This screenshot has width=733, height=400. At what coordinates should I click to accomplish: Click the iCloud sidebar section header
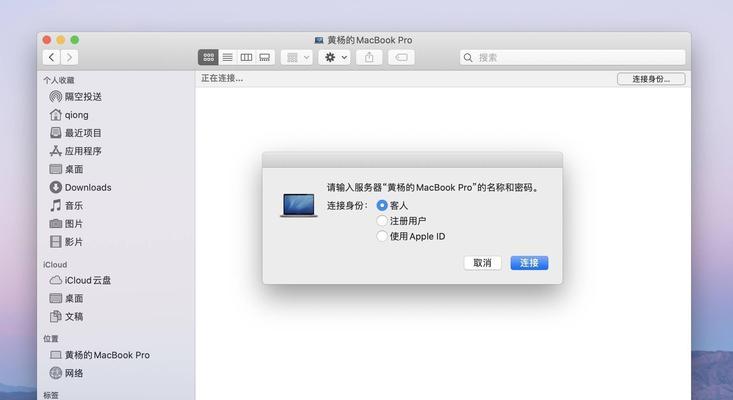pyautogui.click(x=55, y=264)
